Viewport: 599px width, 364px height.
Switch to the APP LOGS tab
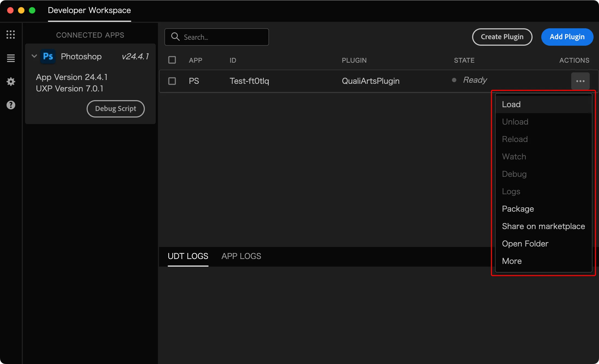[x=241, y=256]
